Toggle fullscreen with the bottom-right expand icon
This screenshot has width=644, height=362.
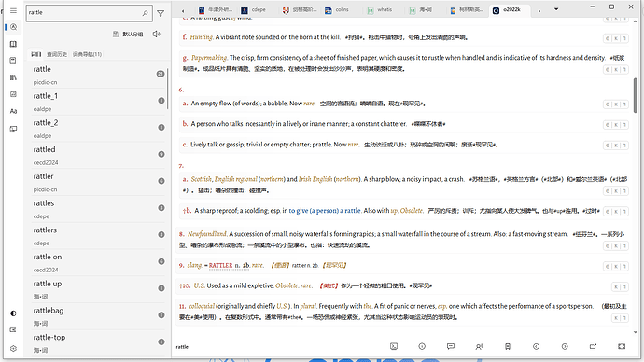tap(622, 346)
